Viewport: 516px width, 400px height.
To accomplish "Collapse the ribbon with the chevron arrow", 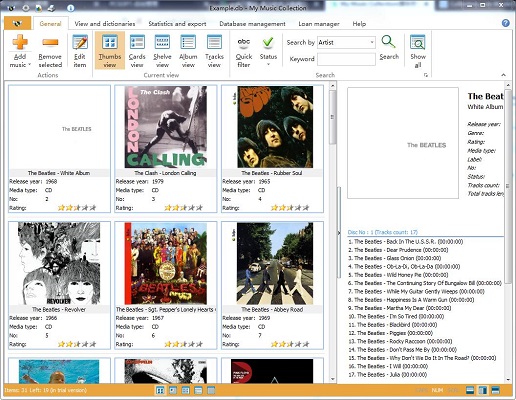I will [503, 75].
